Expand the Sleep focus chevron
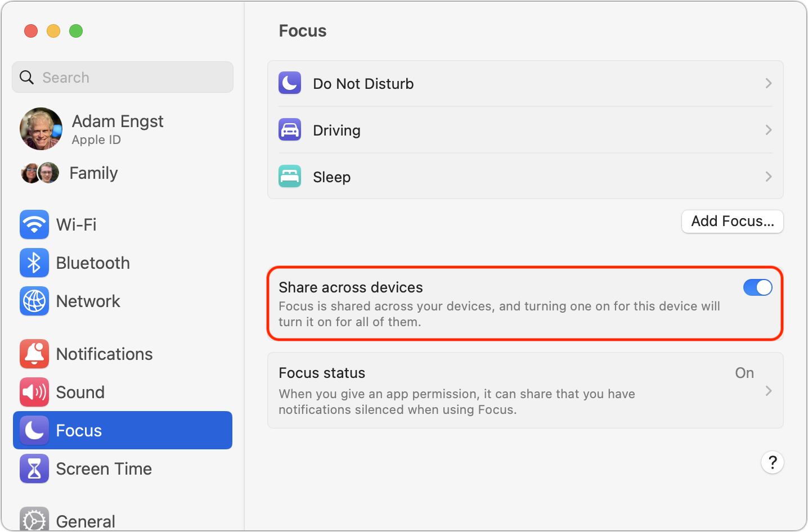The height and width of the screenshot is (532, 808). point(769,177)
